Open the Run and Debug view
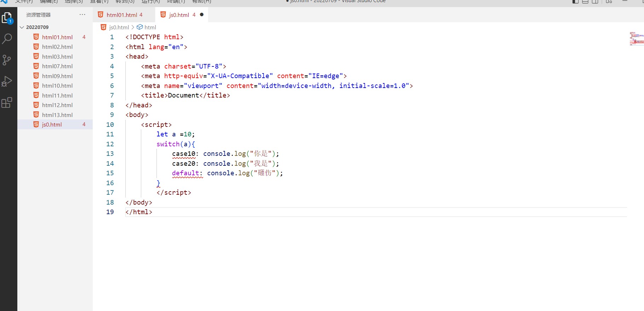644x311 pixels. point(7,81)
